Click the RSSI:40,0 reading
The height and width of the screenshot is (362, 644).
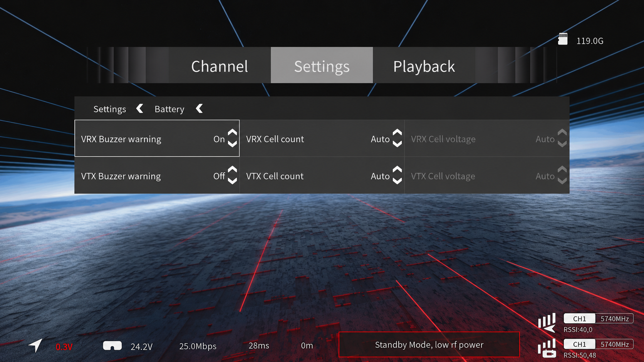578,330
